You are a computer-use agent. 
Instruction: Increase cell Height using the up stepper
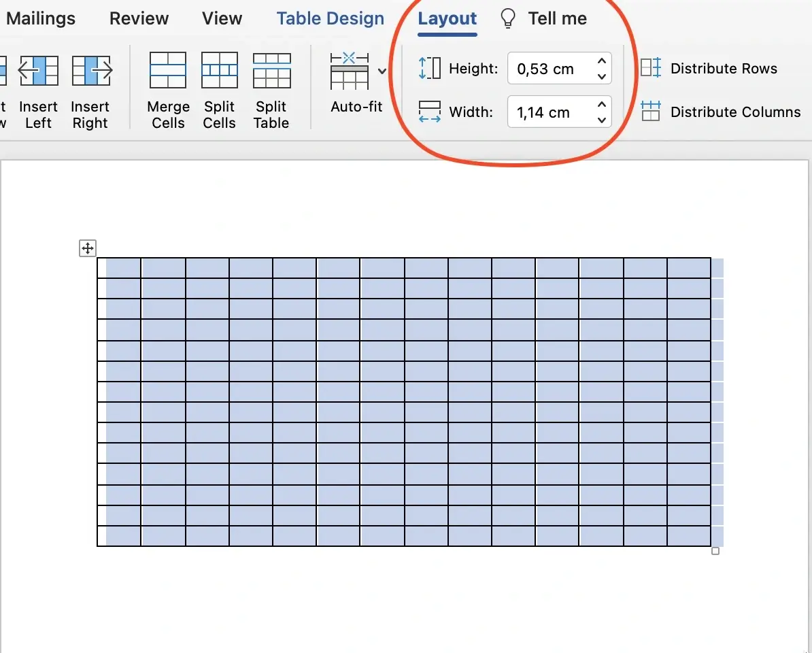pyautogui.click(x=601, y=62)
